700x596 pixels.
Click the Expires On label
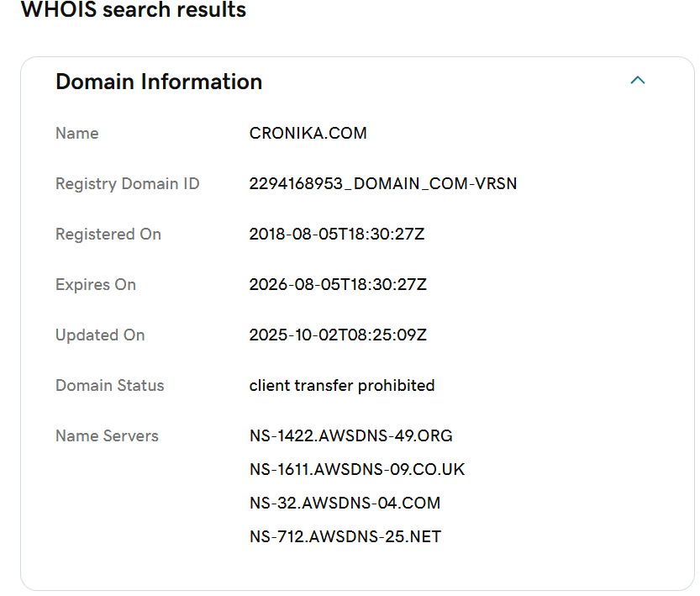[x=95, y=284]
